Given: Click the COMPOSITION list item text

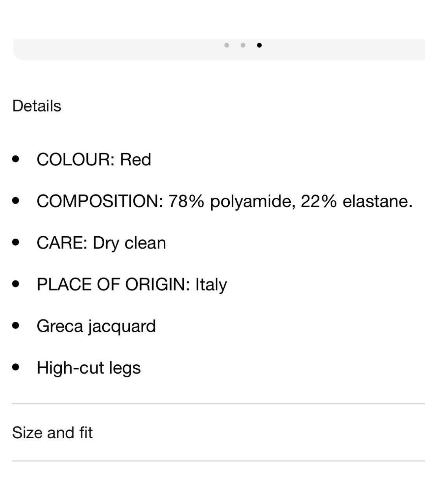Looking at the screenshot, I should (224, 201).
